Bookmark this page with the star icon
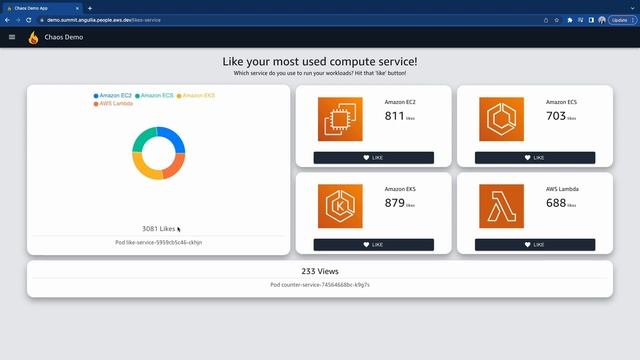The width and height of the screenshot is (640, 360). point(556,20)
